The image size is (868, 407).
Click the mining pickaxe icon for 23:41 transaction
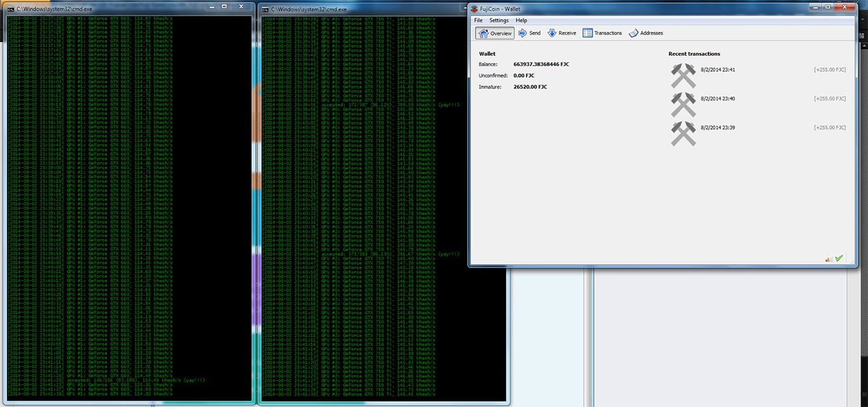tap(684, 76)
